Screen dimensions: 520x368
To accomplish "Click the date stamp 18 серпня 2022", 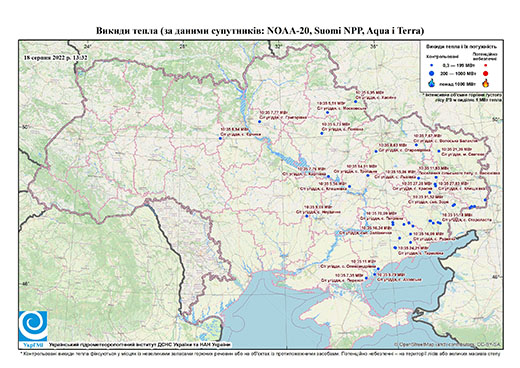I will (56, 58).
